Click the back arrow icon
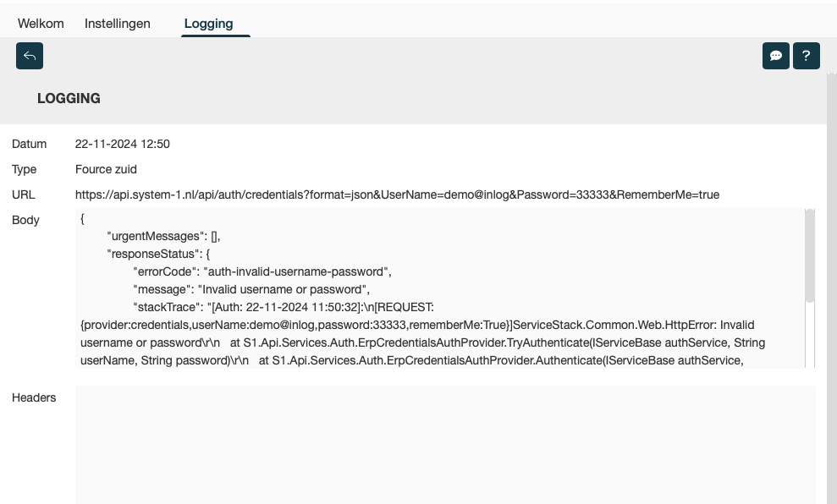 point(30,56)
